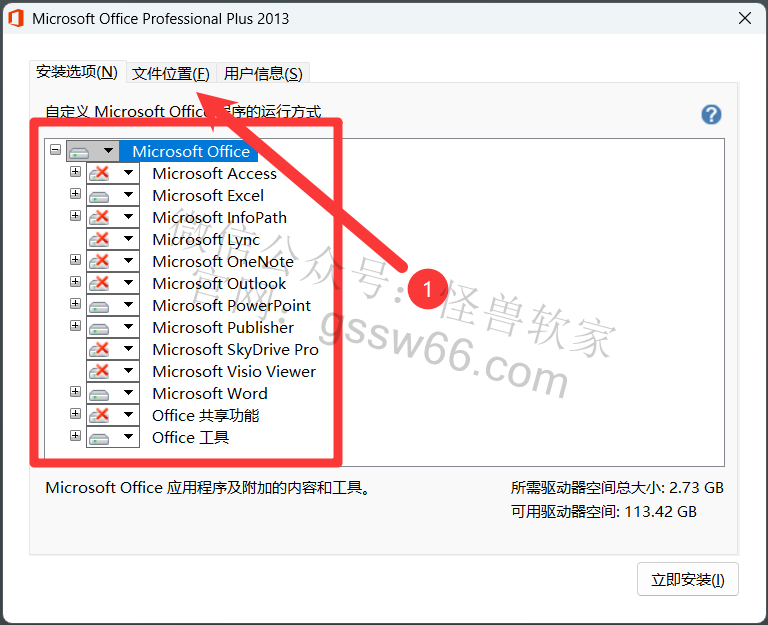Select the Microsoft Lync label
The image size is (768, 625).
(206, 240)
